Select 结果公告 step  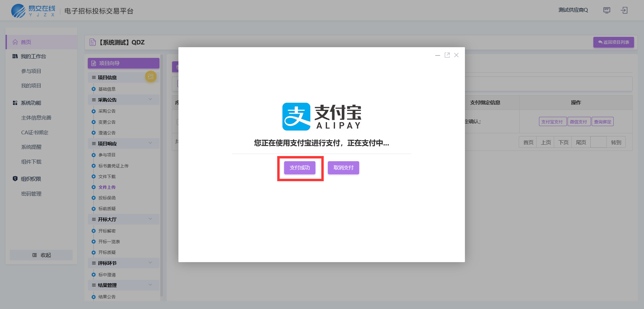107,297
